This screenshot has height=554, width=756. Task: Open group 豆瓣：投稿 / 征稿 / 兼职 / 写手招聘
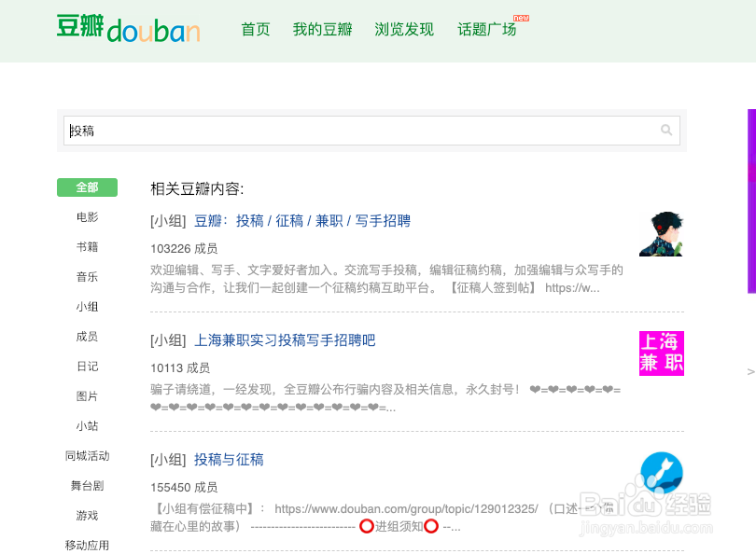coord(302,221)
